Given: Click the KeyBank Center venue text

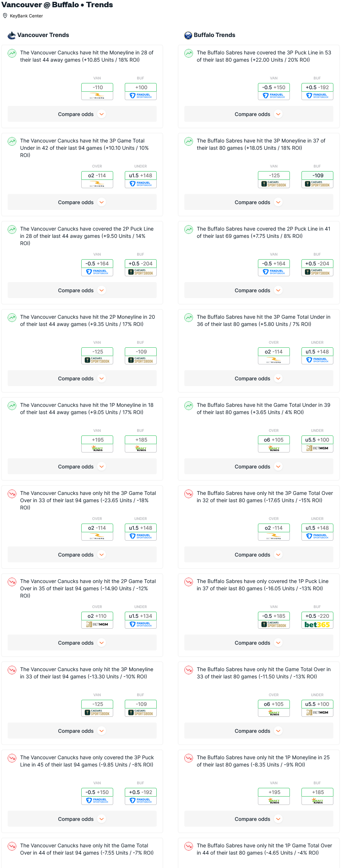Looking at the screenshot, I should click(x=26, y=16).
